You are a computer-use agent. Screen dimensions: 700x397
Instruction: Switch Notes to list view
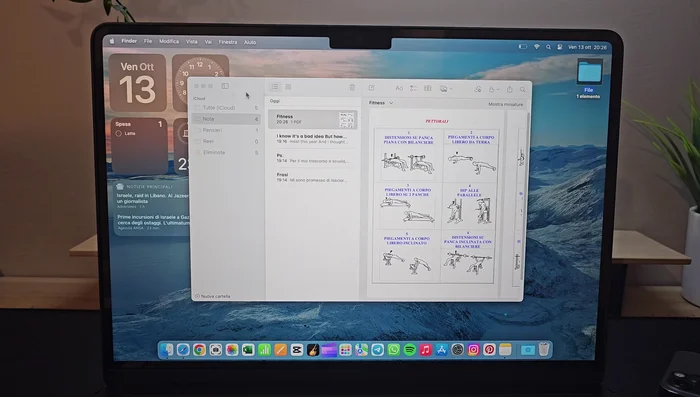coord(275,87)
